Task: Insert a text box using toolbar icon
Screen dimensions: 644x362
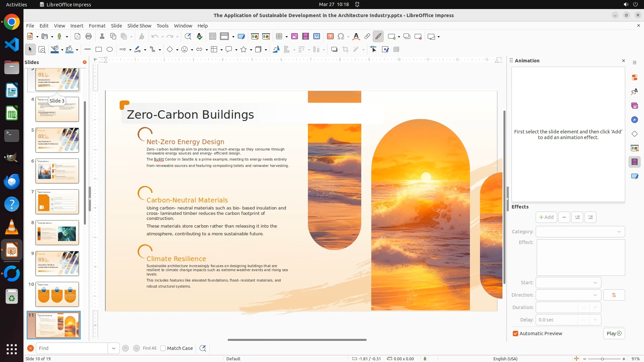Action: point(330,37)
